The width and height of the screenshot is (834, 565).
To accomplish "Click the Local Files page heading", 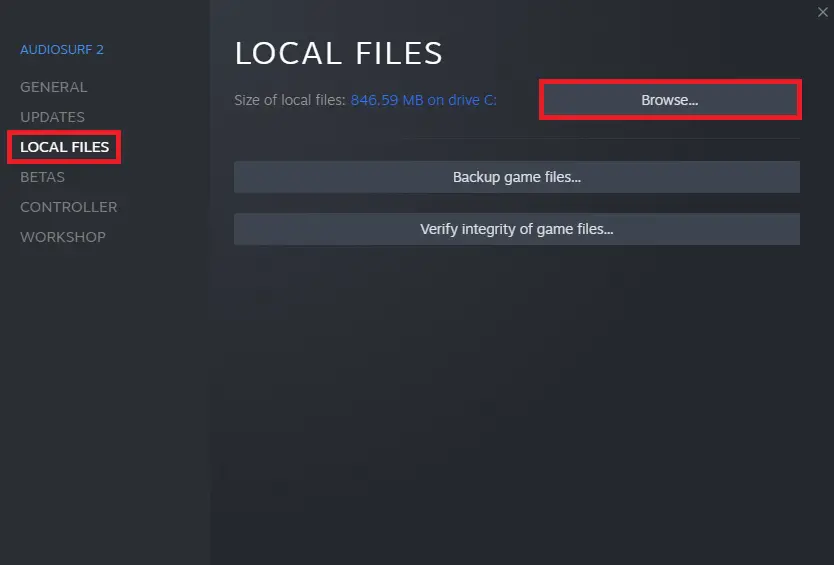I will [x=338, y=53].
